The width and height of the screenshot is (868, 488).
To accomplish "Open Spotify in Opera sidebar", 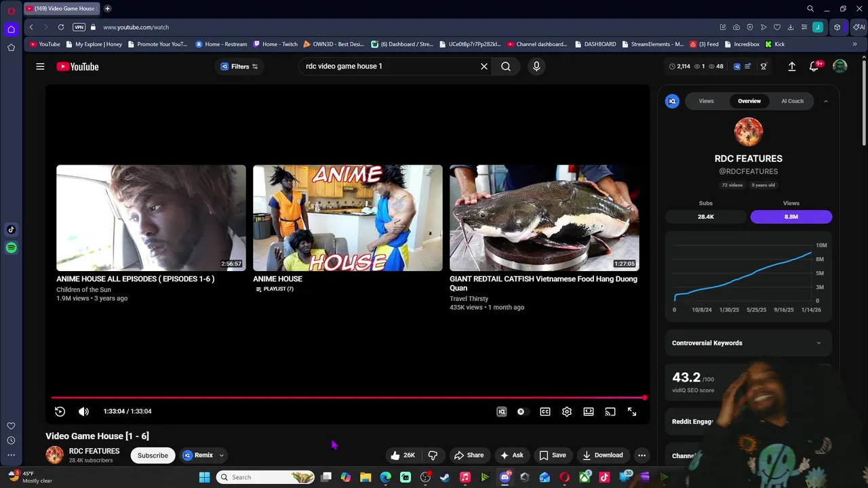I will pos(12,248).
